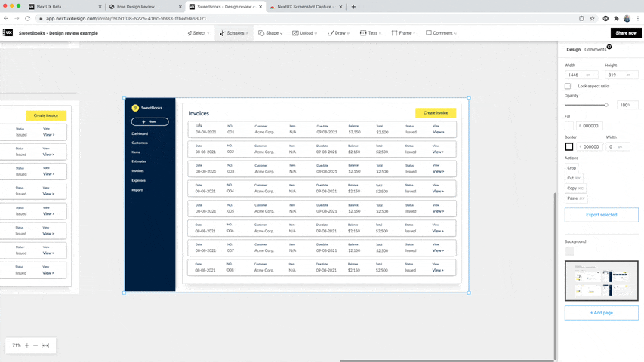
Task: Pick the Frame tool
Action: (403, 33)
